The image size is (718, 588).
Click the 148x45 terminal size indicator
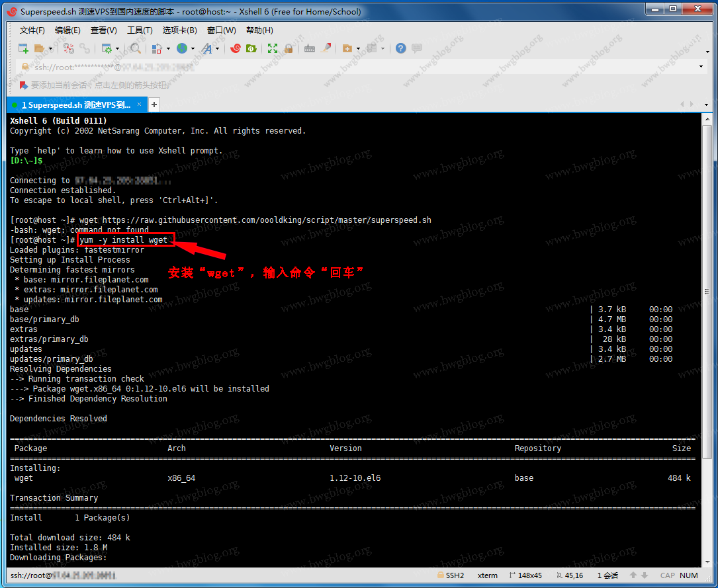(525, 575)
